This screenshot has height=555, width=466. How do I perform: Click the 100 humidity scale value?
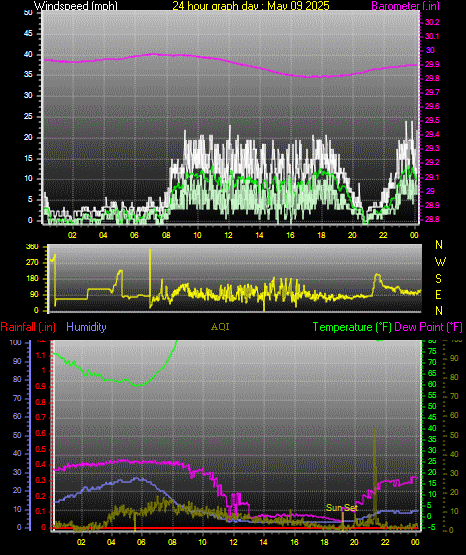tap(15, 342)
